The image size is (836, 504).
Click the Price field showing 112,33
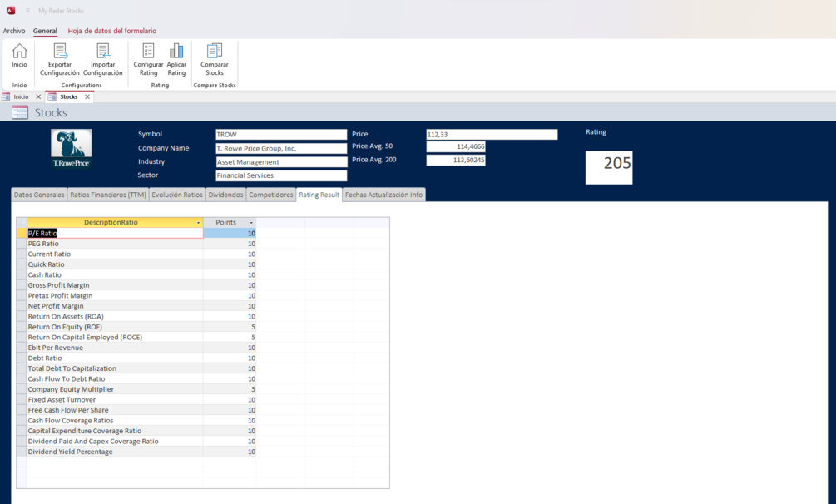[492, 135]
